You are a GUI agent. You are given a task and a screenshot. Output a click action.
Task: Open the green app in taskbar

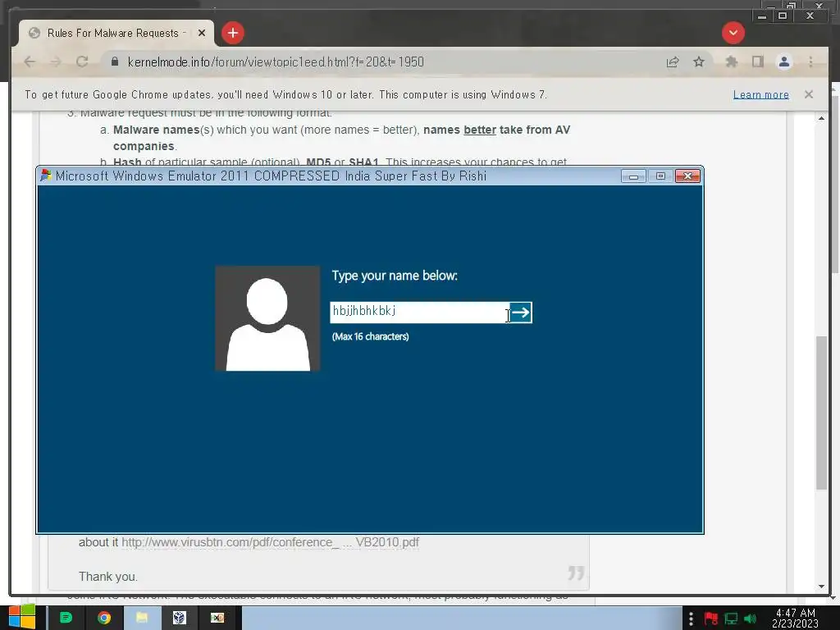click(x=66, y=618)
